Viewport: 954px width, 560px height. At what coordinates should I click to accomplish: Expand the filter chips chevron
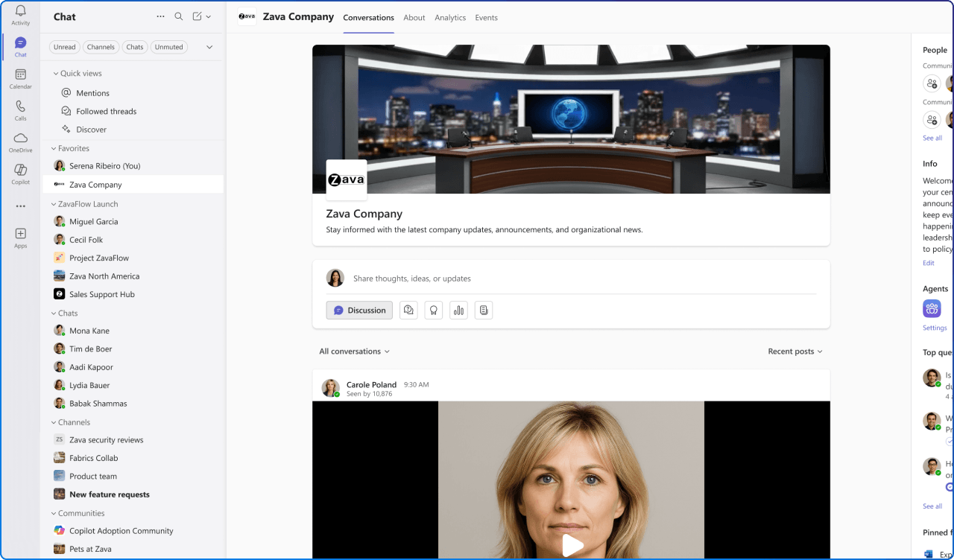(x=209, y=47)
